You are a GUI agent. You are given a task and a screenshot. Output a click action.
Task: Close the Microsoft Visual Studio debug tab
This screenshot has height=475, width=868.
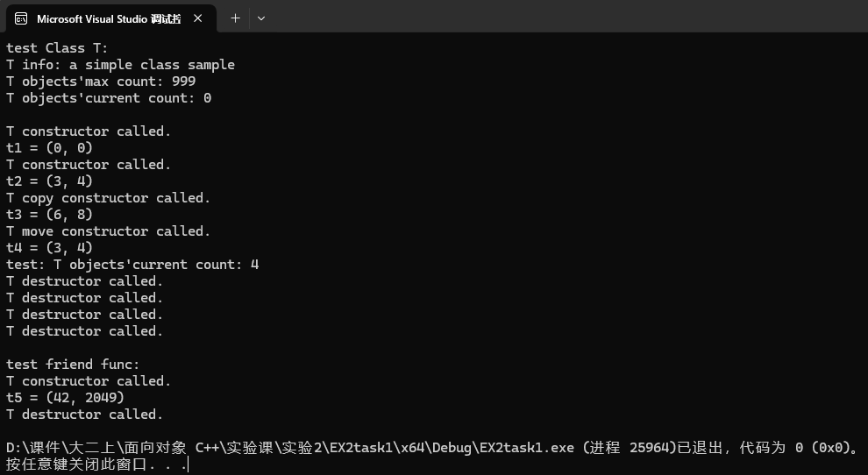point(197,18)
